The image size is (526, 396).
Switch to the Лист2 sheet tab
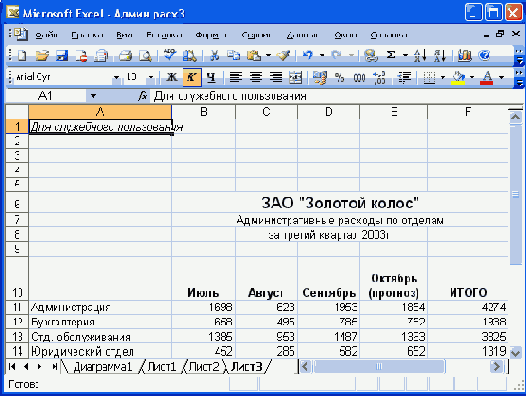(204, 366)
